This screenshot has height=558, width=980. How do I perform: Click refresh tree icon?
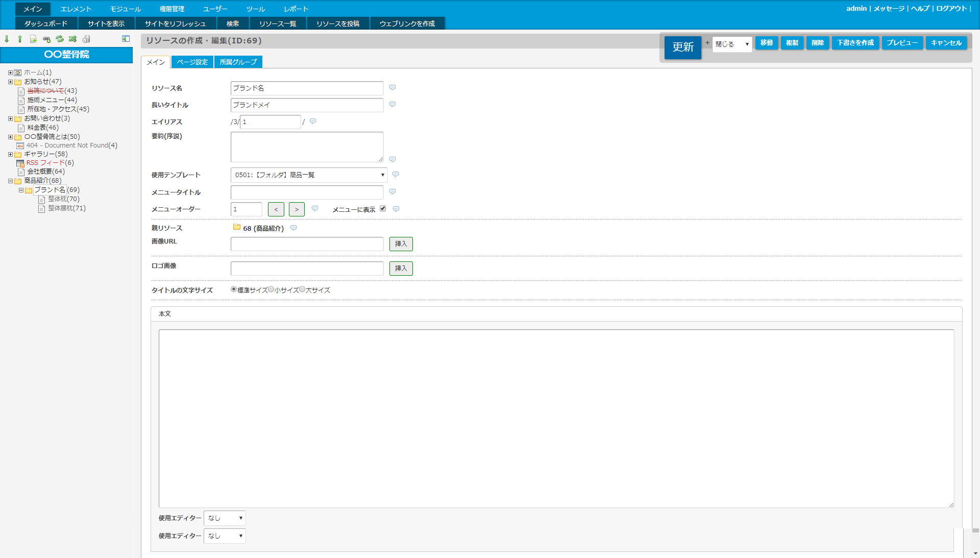pyautogui.click(x=60, y=39)
